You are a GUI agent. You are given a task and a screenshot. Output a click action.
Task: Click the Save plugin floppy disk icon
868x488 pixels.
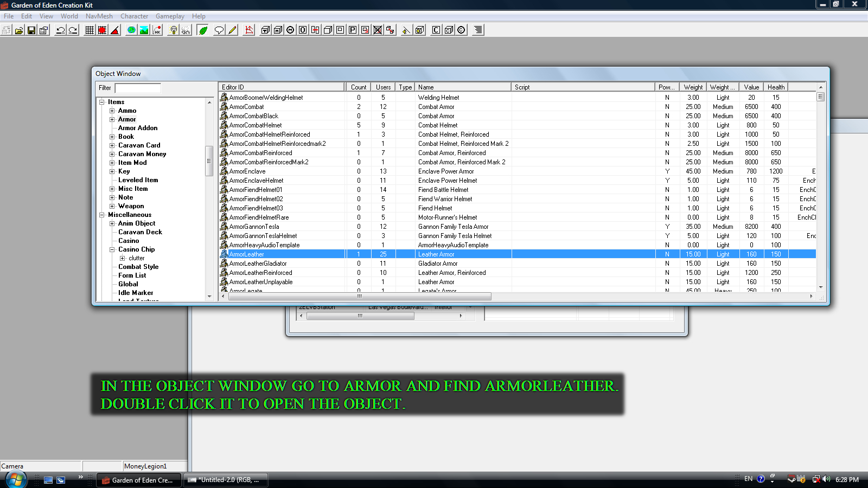point(31,30)
